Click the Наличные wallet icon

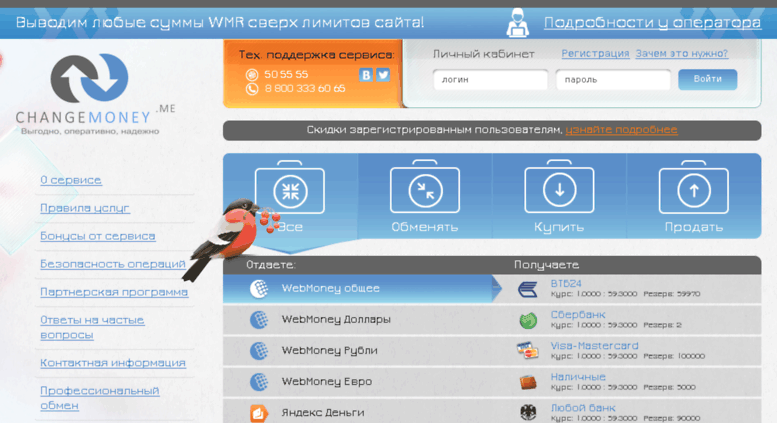pos(528,382)
